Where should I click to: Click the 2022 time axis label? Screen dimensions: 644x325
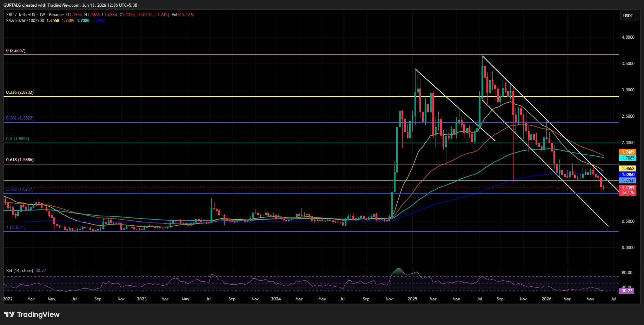[8, 299]
